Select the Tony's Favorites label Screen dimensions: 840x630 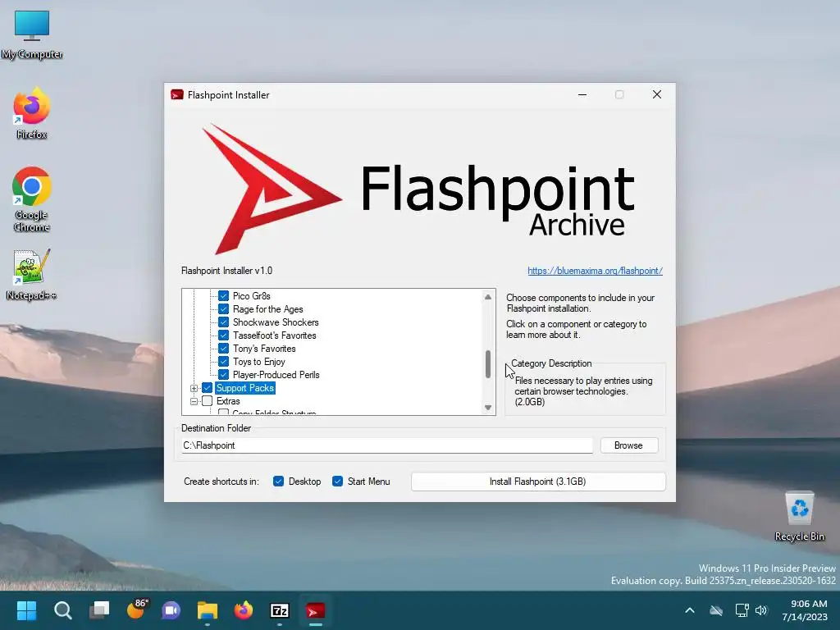pos(264,348)
